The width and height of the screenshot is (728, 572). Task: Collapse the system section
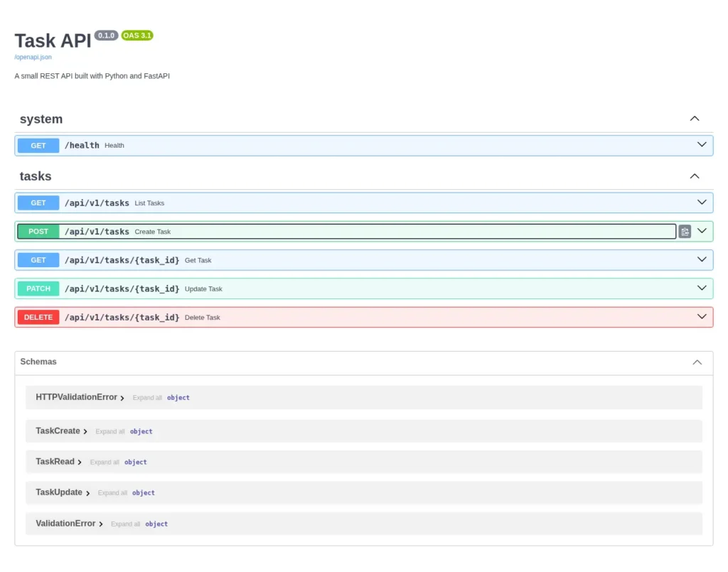[x=695, y=119]
